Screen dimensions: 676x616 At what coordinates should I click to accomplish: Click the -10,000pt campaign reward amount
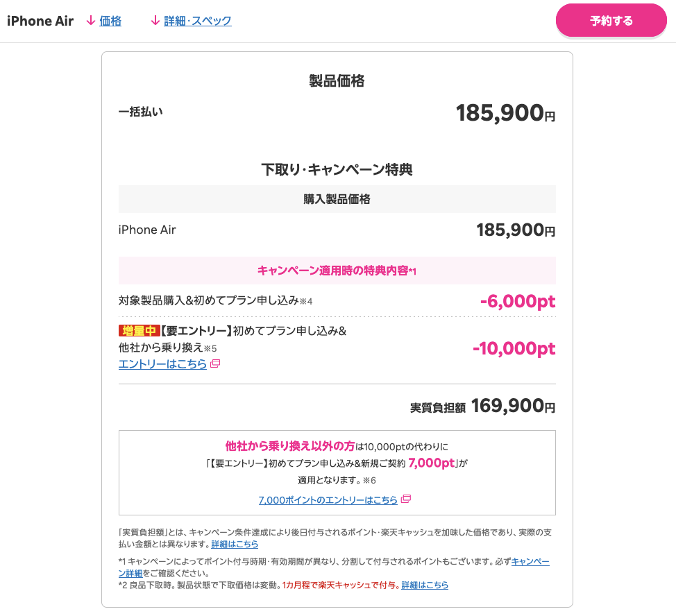514,348
